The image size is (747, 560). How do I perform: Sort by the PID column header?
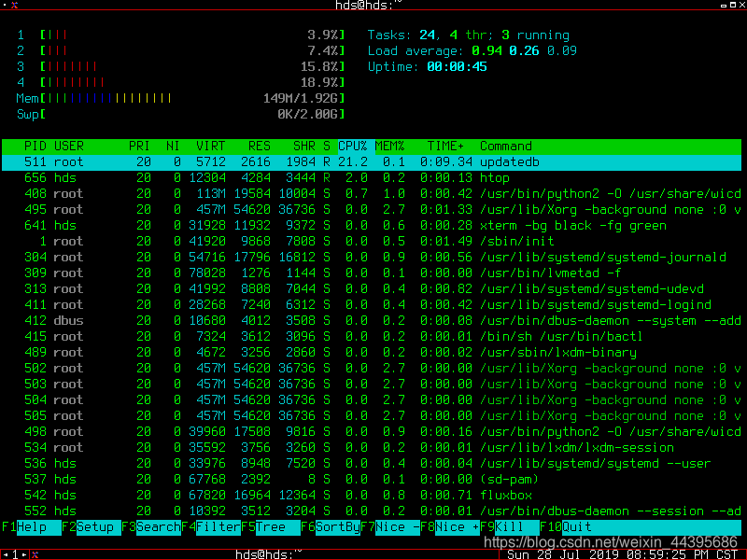(x=35, y=147)
